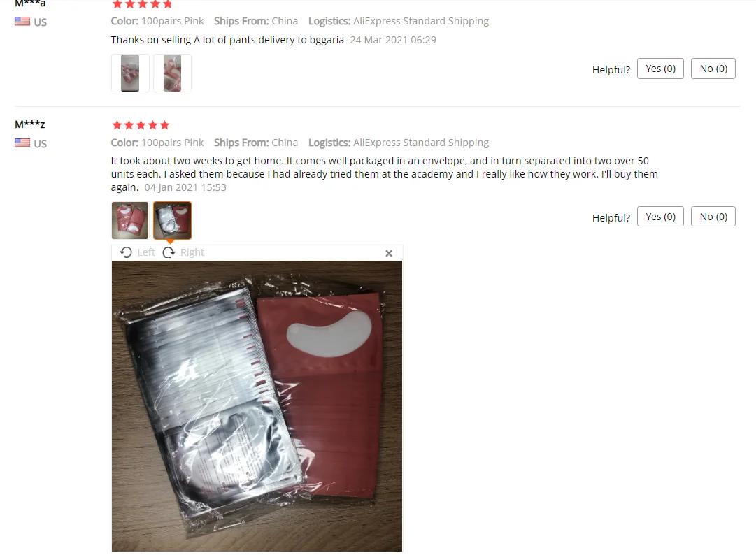756x555 pixels.
Task: Click the M***z reviewer name
Action: (x=30, y=124)
